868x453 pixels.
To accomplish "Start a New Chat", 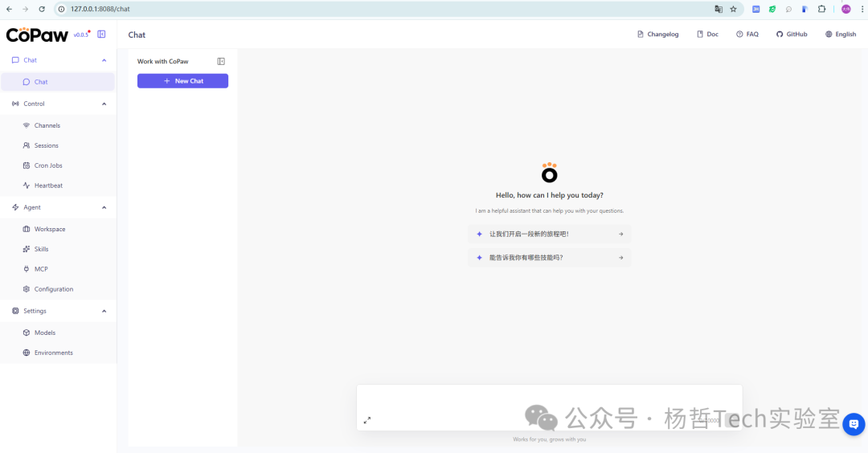I will click(182, 81).
